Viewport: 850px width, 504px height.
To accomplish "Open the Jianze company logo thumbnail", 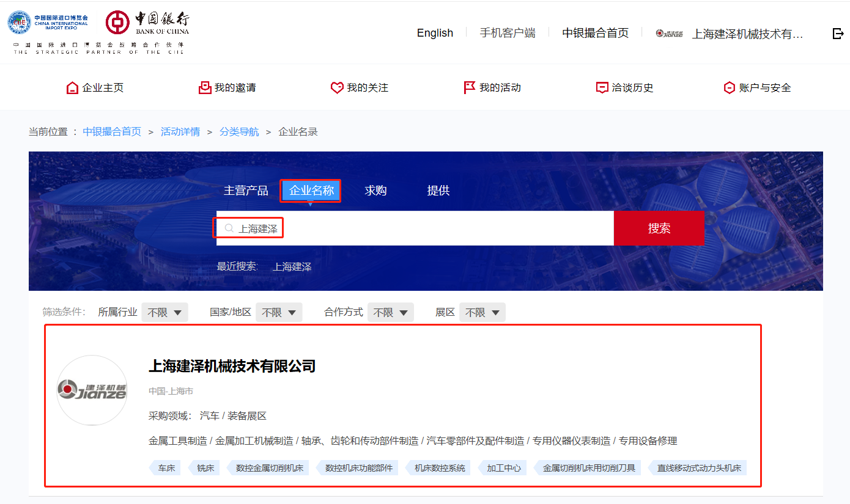I will [92, 390].
